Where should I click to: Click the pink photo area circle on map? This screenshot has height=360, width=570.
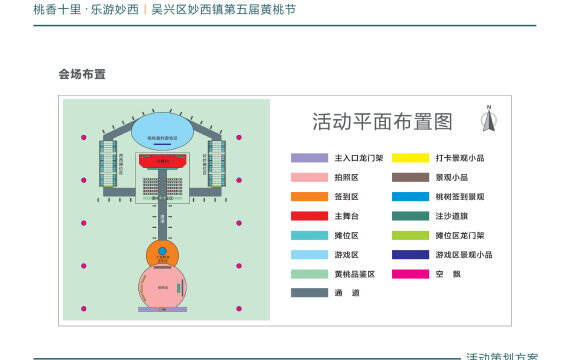pos(162,287)
